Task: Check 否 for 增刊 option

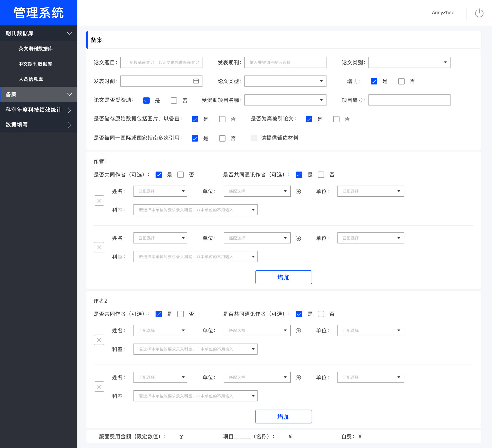Action: tap(401, 81)
